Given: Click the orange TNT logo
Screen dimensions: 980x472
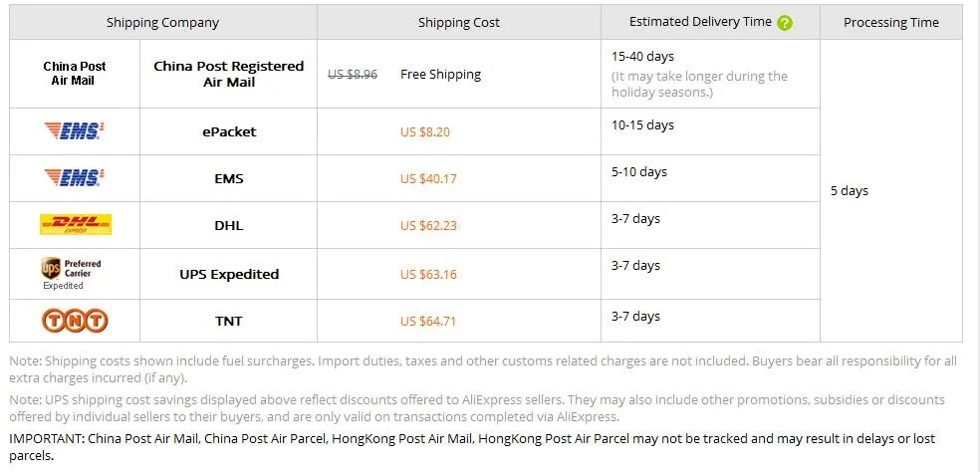Looking at the screenshot, I should click(75, 321).
